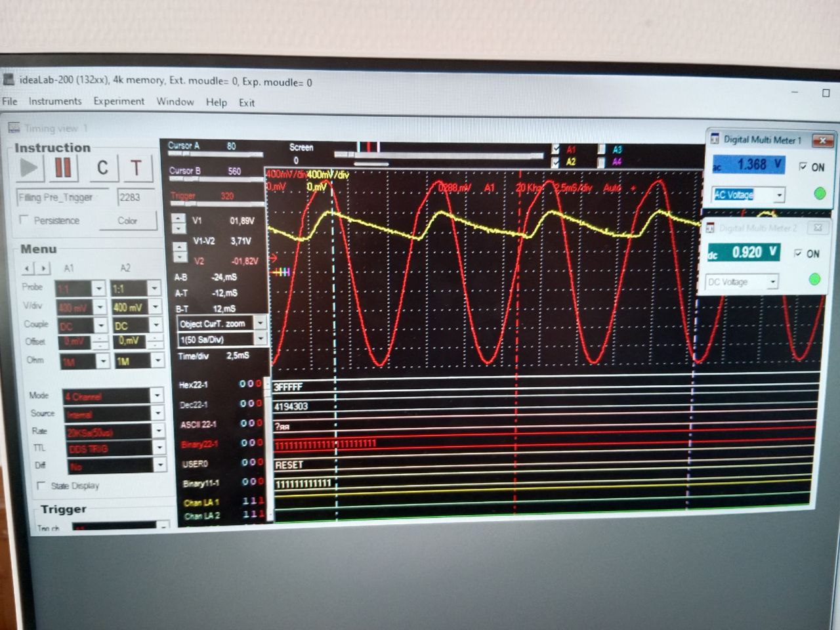Image resolution: width=840 pixels, height=630 pixels.
Task: Click the USER0 row label
Action: pyautogui.click(x=194, y=464)
